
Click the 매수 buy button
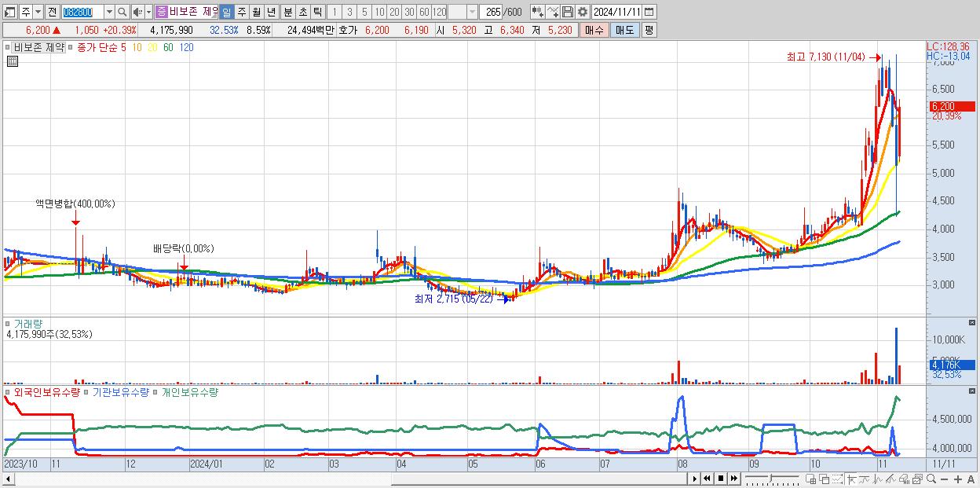(x=594, y=30)
